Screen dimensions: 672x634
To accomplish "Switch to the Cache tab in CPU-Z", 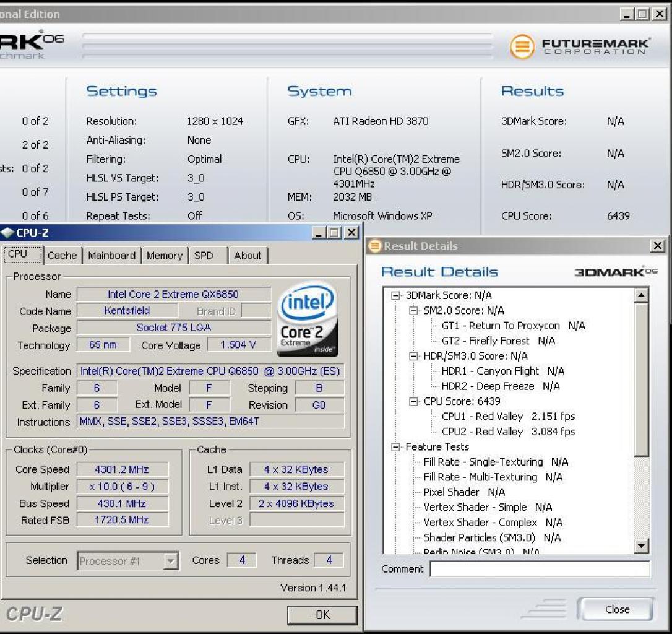I will (x=62, y=256).
